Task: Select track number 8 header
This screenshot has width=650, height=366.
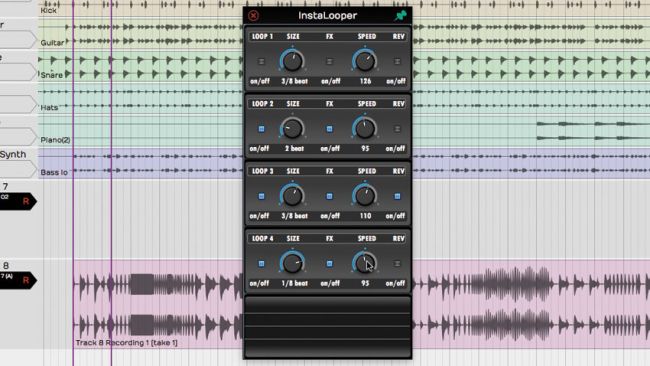Action: (5, 266)
